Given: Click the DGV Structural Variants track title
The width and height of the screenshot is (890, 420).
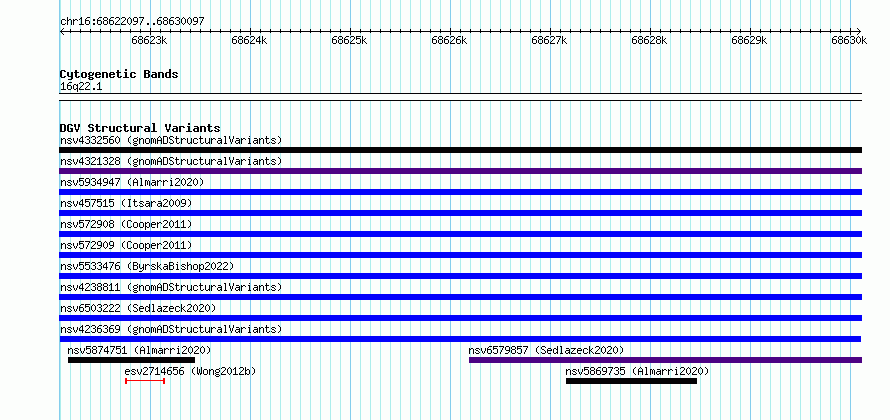Looking at the screenshot, I should [x=140, y=128].
